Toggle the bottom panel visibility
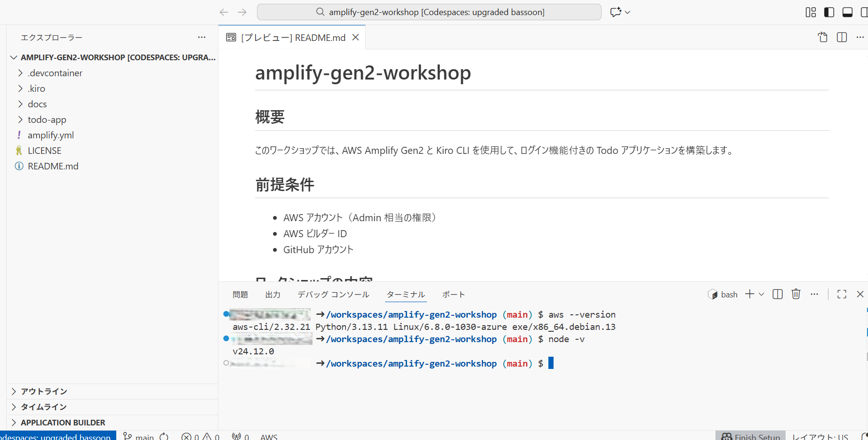This screenshot has width=868, height=440. click(x=847, y=12)
